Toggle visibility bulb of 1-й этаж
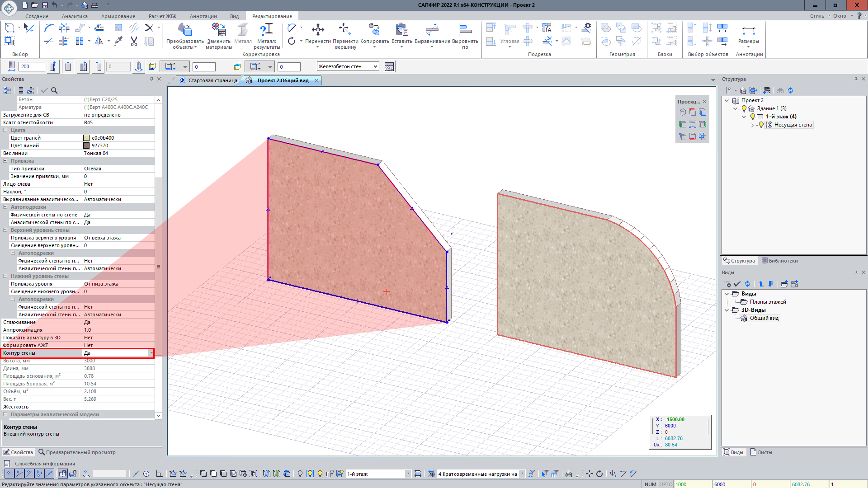The width and height of the screenshot is (868, 488). 753,117
